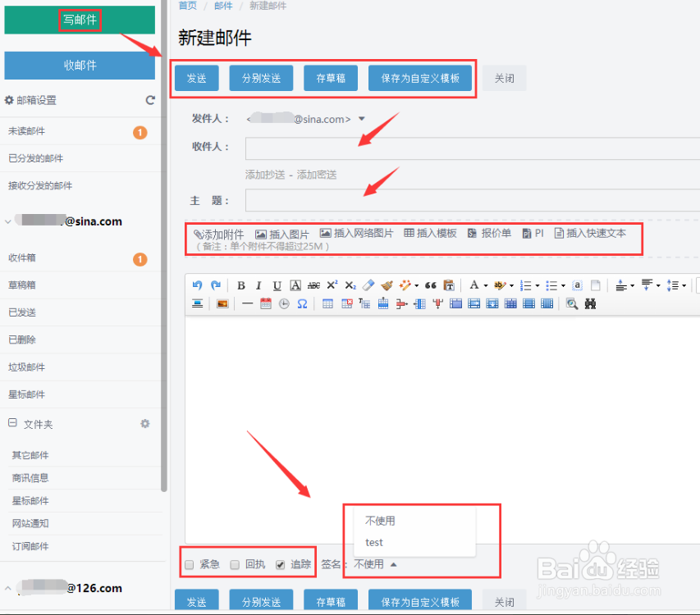Toggle the 回执 checkbox

click(x=235, y=565)
